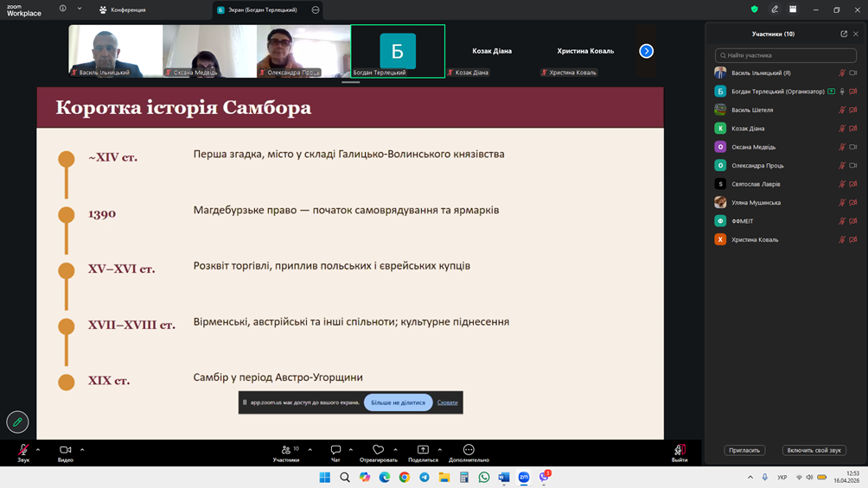Show next video thumbnails with arrow
Screen dimensions: 868x488
tap(646, 51)
